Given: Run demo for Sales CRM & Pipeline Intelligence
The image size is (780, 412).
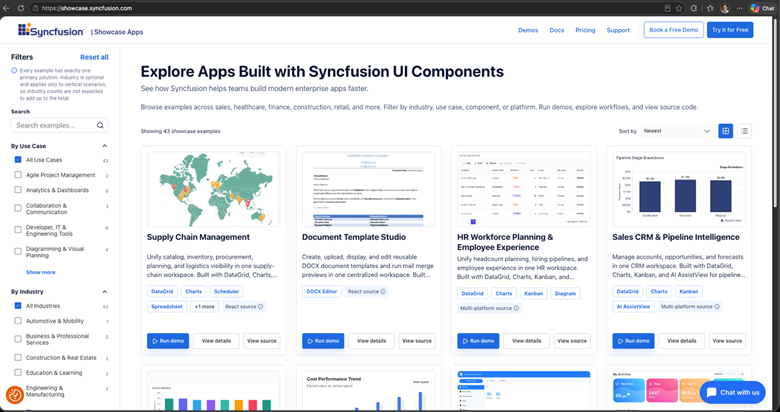Looking at the screenshot, I should (x=633, y=341).
